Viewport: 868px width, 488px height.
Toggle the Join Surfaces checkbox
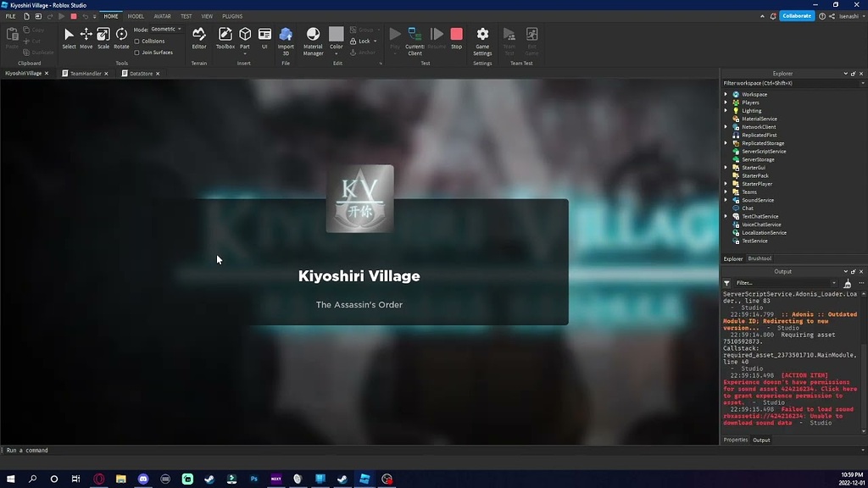(136, 53)
